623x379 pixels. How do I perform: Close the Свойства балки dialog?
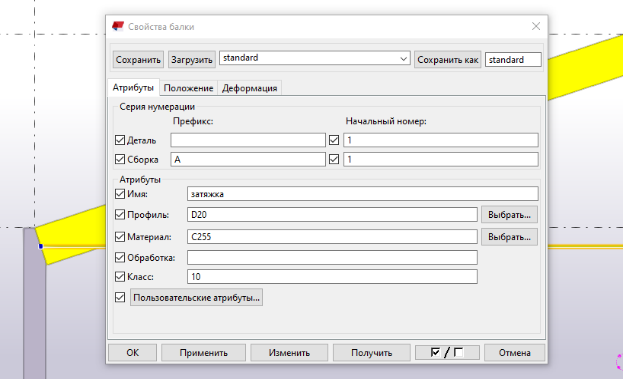coord(536,26)
